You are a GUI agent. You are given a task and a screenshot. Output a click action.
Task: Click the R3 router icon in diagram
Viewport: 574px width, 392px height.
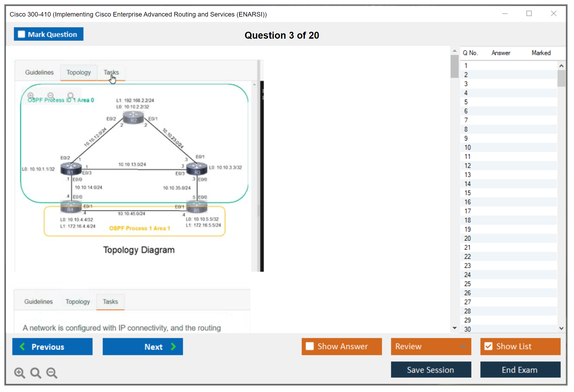[x=197, y=169]
